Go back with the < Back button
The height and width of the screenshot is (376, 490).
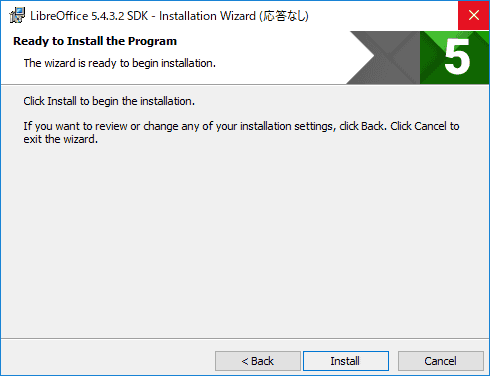(258, 361)
